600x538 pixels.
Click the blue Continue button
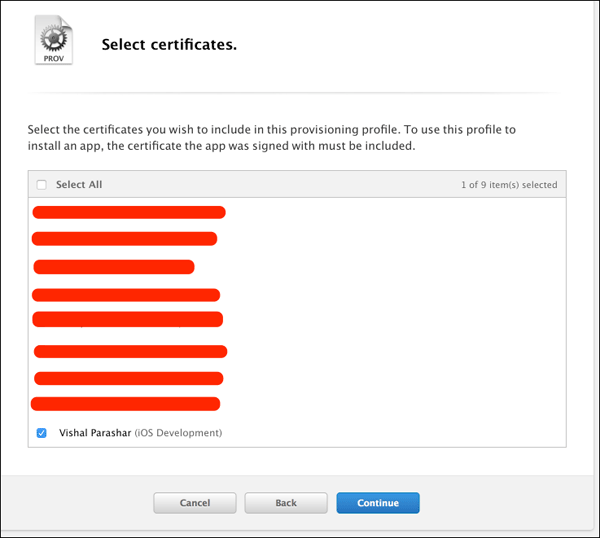pyautogui.click(x=377, y=503)
